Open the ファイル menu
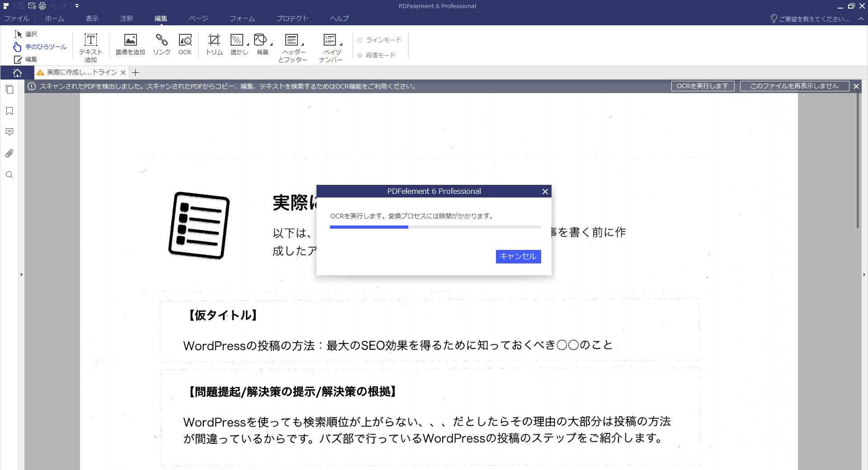The height and width of the screenshot is (470, 868). tap(17, 19)
